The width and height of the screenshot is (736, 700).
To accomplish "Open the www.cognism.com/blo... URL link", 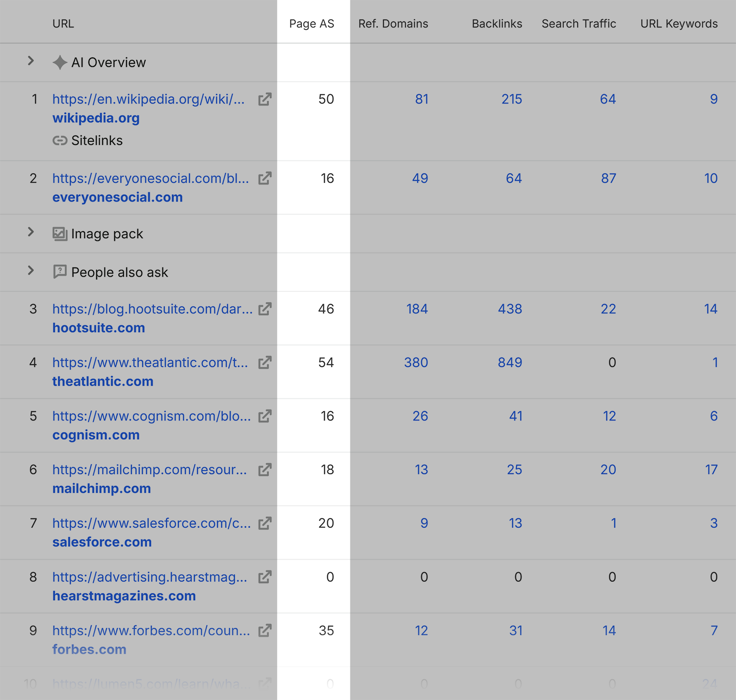I will 152,416.
